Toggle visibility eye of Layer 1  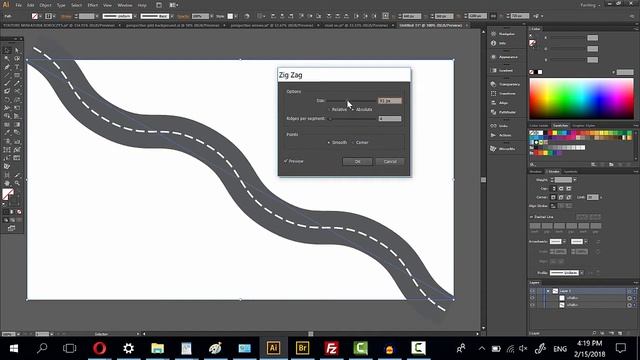(x=533, y=291)
